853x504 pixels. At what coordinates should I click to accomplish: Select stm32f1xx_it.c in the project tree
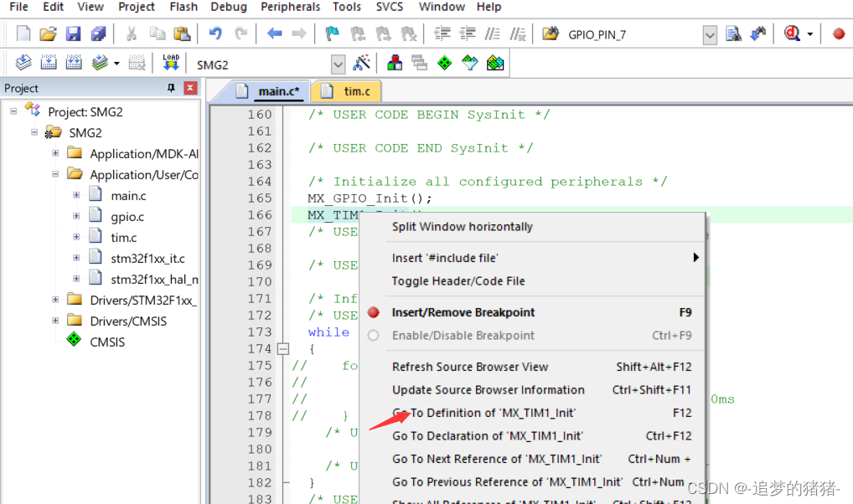(x=147, y=258)
